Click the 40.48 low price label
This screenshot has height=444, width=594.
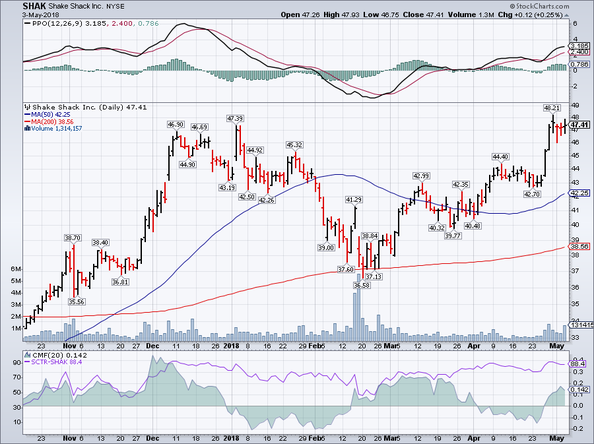click(x=473, y=226)
